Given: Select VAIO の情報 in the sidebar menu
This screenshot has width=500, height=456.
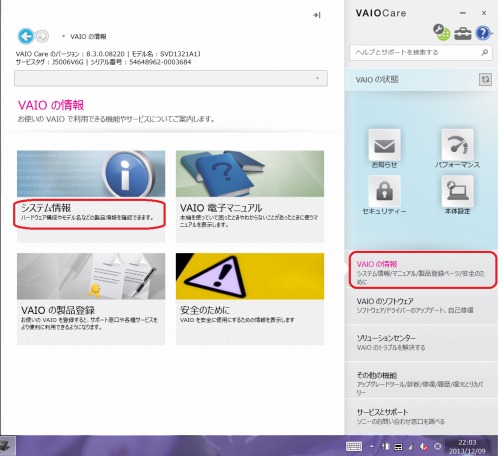Looking at the screenshot, I should pyautogui.click(x=422, y=270).
